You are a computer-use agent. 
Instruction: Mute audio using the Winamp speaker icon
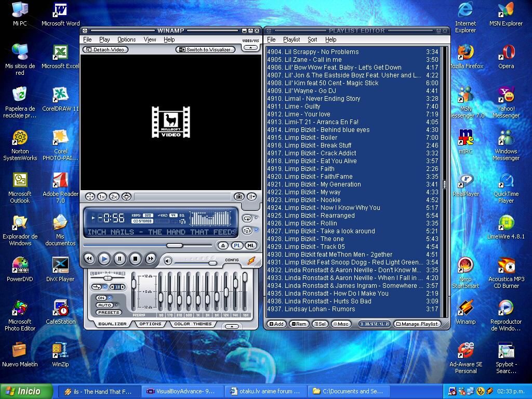(x=168, y=261)
